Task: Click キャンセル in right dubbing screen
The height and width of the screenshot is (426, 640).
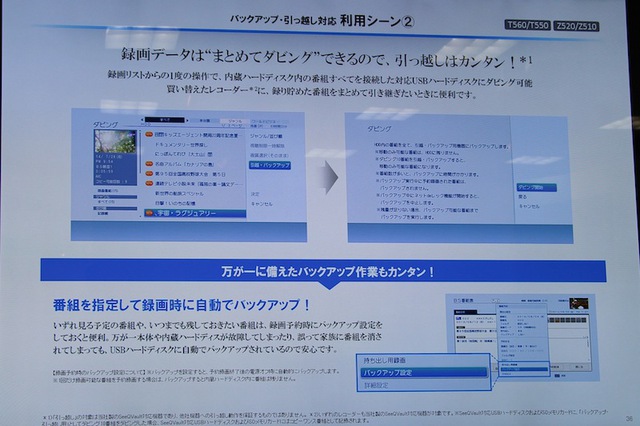Action: [529, 206]
